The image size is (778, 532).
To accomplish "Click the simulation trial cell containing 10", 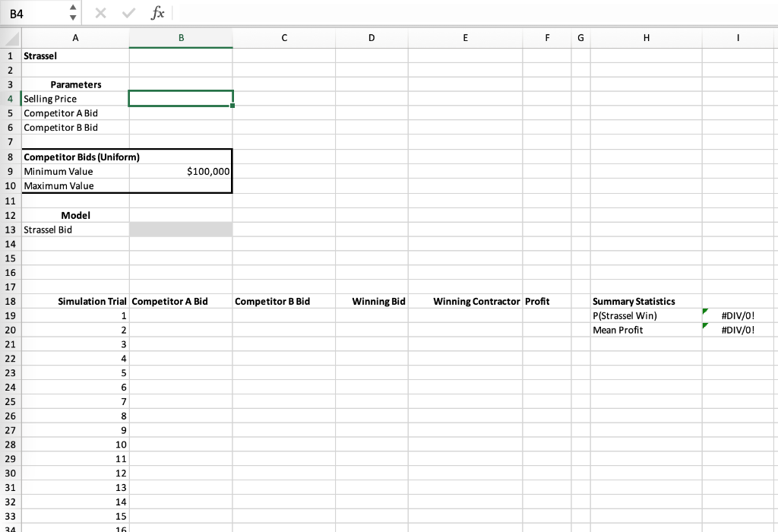I will click(x=75, y=445).
